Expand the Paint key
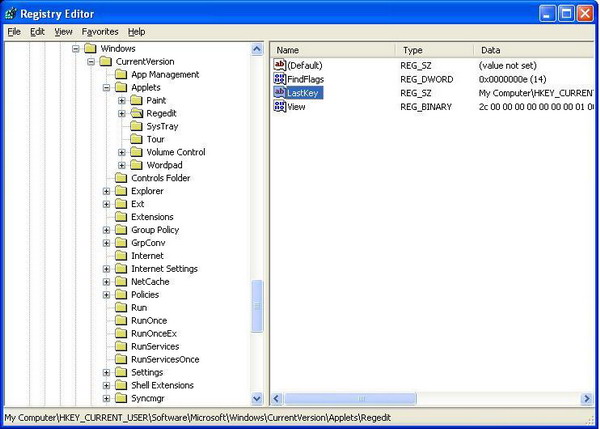This screenshot has height=429, width=600. click(122, 101)
